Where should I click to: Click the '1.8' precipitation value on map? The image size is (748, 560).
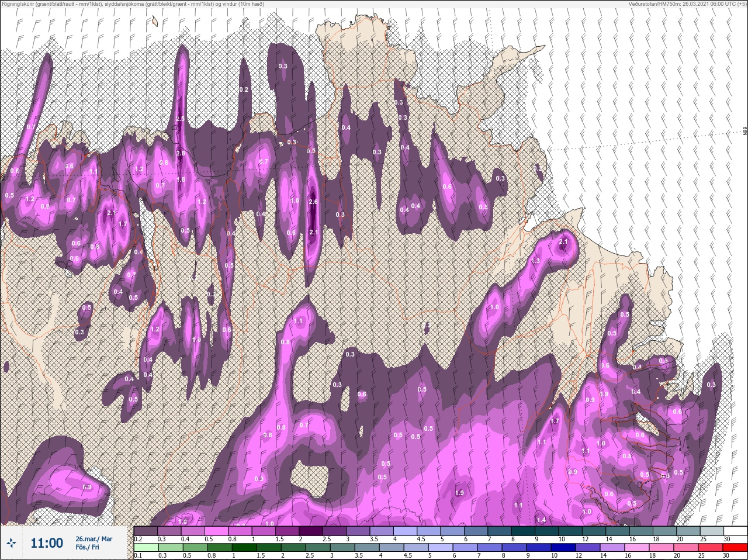[x=181, y=180]
